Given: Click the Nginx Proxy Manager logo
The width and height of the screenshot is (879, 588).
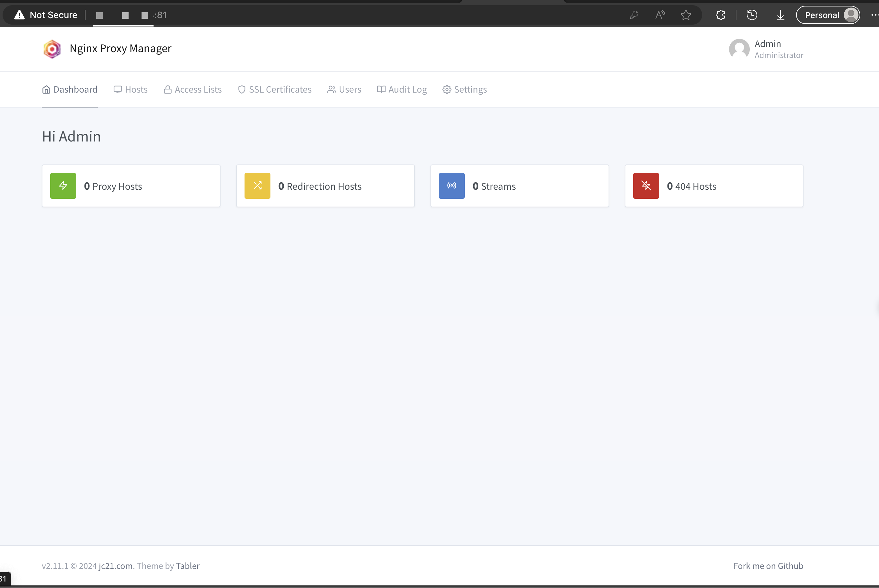Looking at the screenshot, I should pos(52,49).
